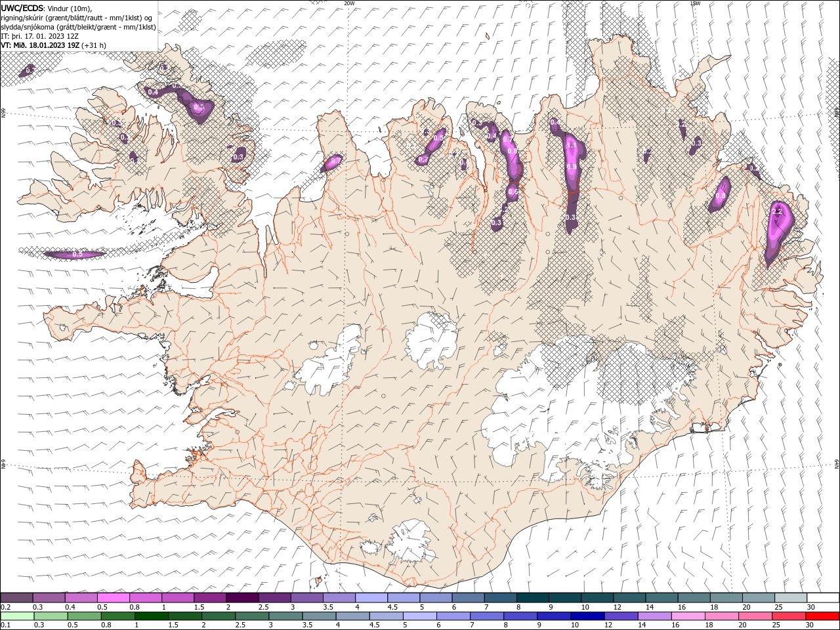Pick the darkest purple 2 swatch on snow scale
The height and width of the screenshot is (630, 840).
(x=242, y=598)
